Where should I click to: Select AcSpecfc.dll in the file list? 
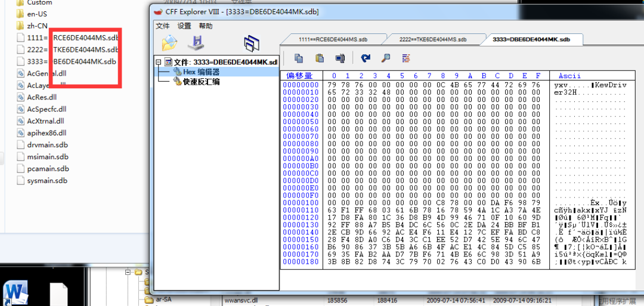[47, 109]
